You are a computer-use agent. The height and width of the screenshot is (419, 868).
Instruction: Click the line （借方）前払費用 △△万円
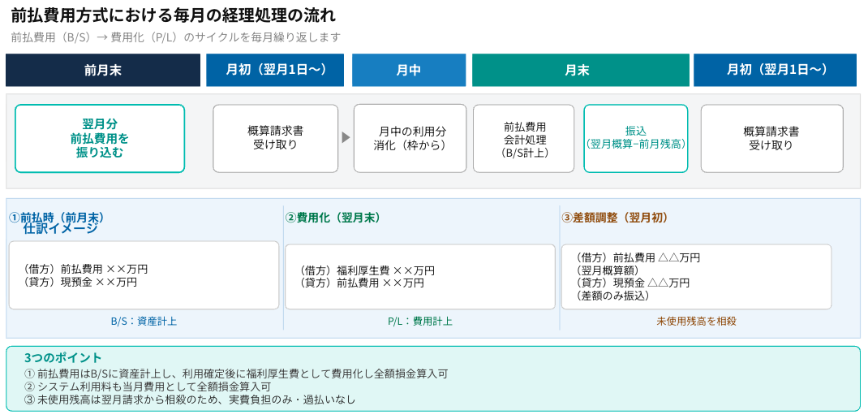point(637,257)
